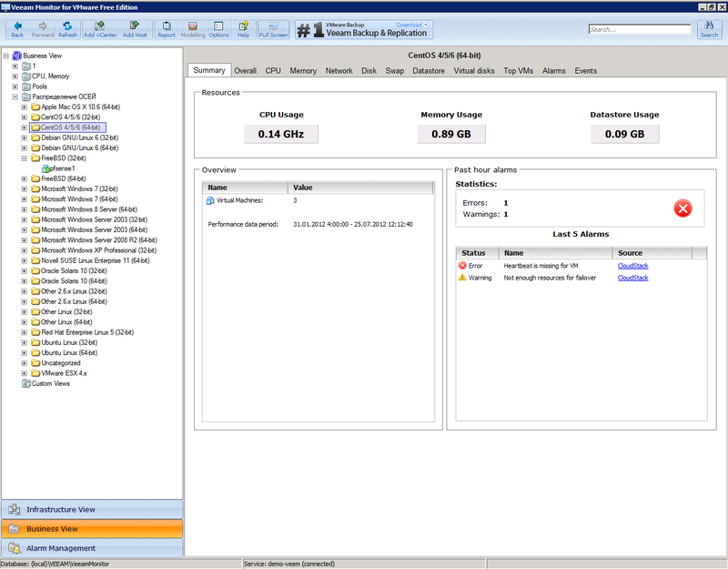Expand Oracle Solaris 10 (32-bit) node

pos(25,271)
